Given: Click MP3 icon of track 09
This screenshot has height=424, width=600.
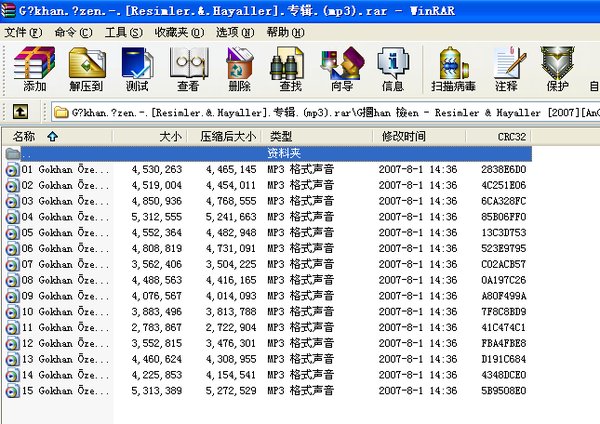Looking at the screenshot, I should click(12, 296).
